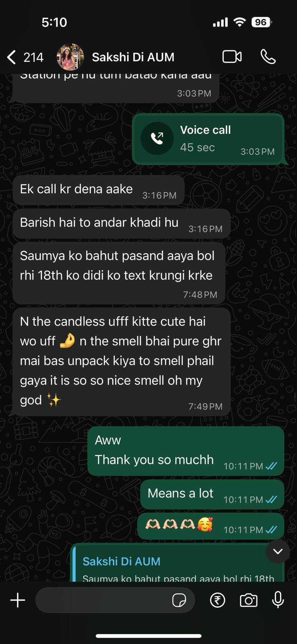This screenshot has height=644, width=297.
Task: Open contact info via Sakshi Di AUM name
Action: coord(133,57)
